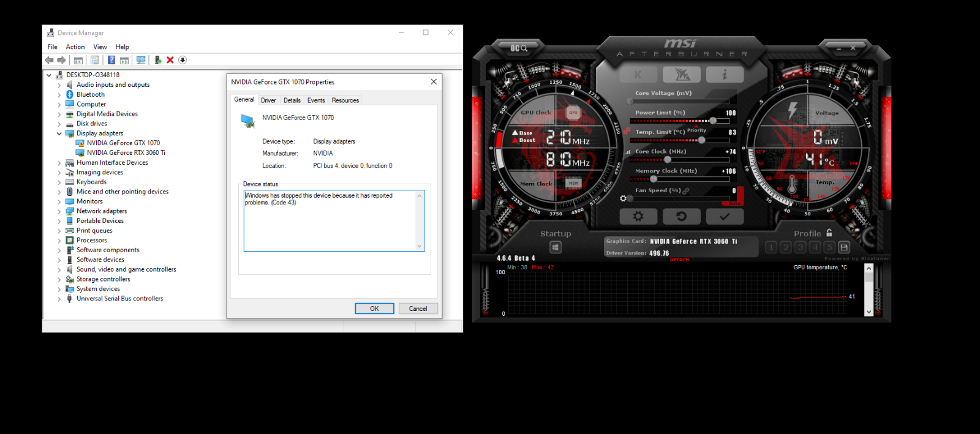The height and width of the screenshot is (434, 980).
Task: Click Scan for hardware changes monitor icon
Action: [141, 60]
